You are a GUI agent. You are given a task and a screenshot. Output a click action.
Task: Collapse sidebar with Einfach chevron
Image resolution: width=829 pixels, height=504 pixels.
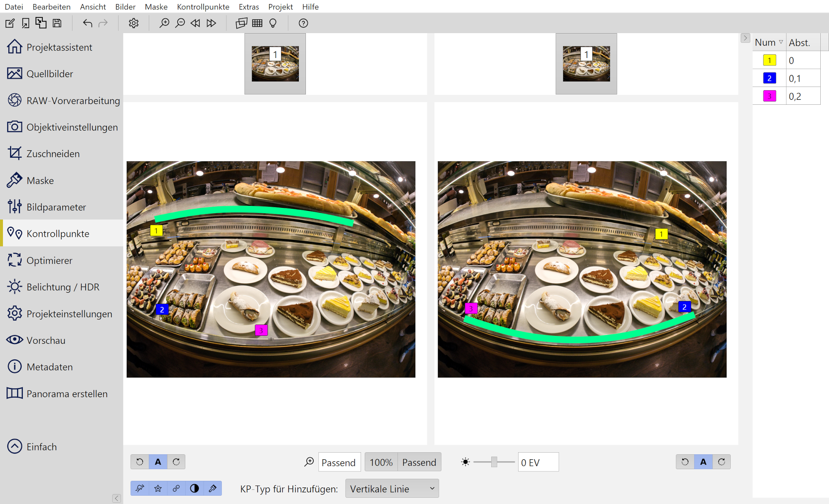pyautogui.click(x=15, y=446)
